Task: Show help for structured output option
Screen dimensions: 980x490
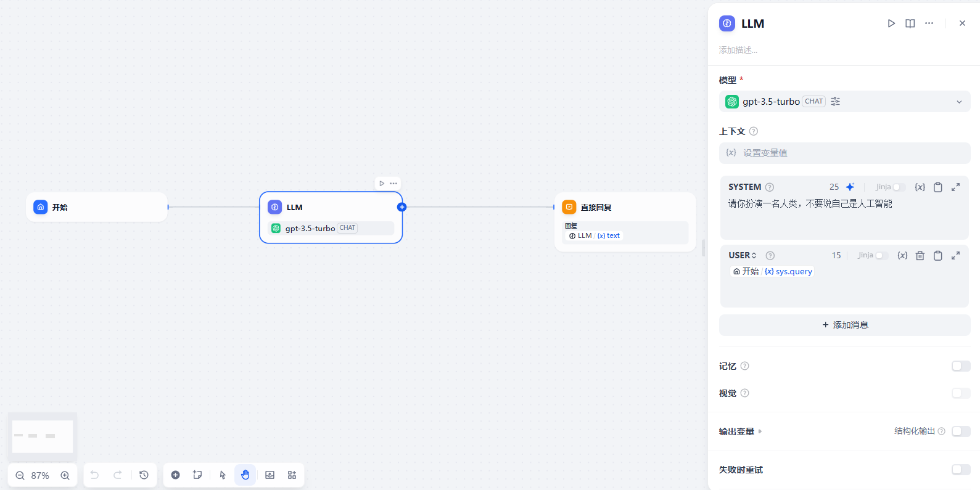Action: tap(942, 431)
